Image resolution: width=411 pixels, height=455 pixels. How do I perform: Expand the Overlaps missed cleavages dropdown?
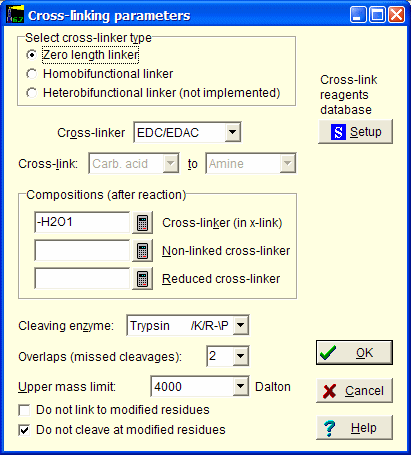(x=241, y=356)
